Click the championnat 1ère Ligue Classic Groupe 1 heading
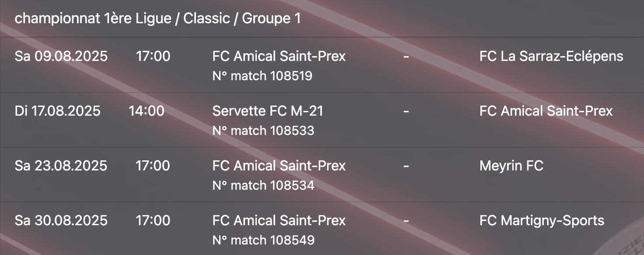The width and height of the screenshot is (644, 255). click(x=157, y=19)
